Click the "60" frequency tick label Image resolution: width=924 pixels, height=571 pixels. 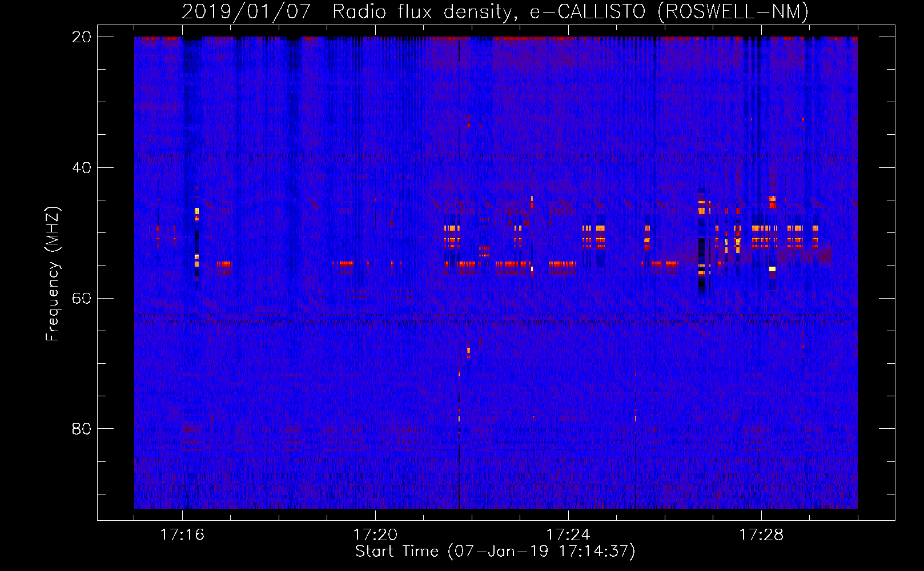pos(82,298)
